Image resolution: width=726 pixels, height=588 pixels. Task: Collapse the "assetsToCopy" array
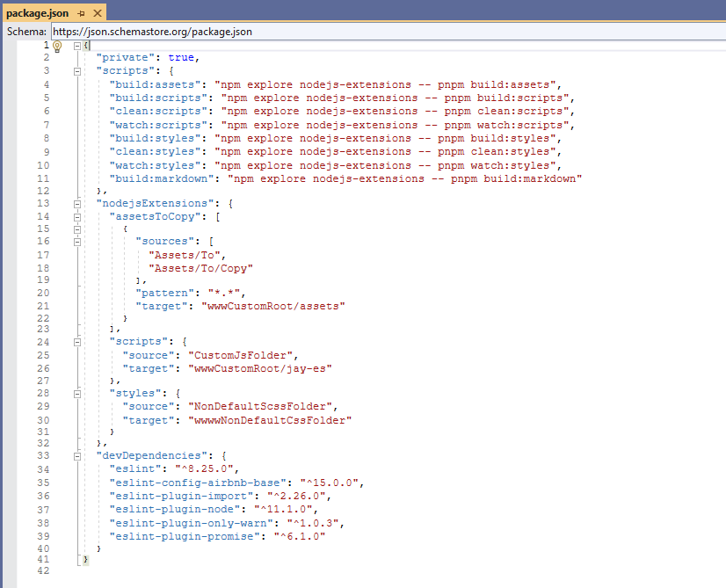pyautogui.click(x=77, y=217)
